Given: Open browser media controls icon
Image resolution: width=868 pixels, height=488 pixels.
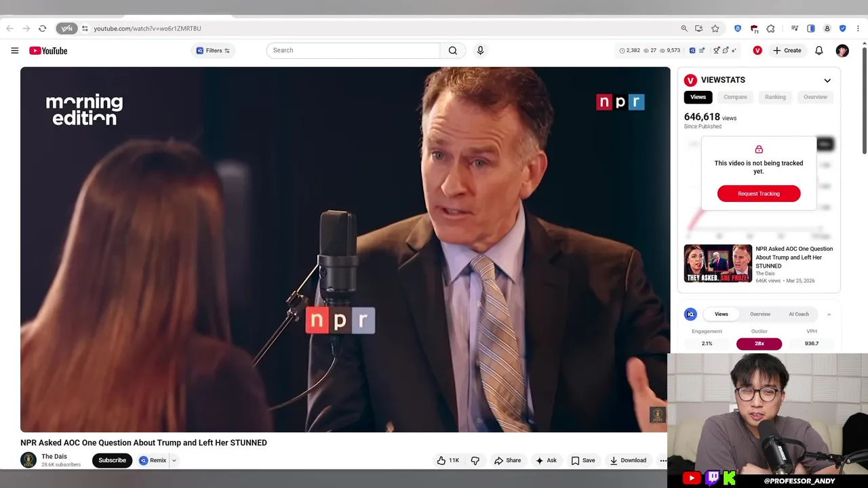Looking at the screenshot, I should point(794,28).
